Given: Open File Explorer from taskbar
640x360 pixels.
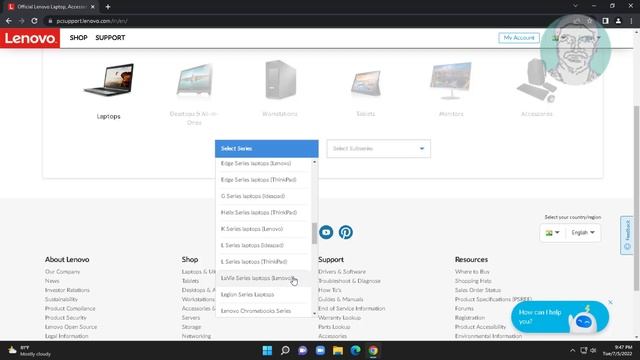Looking at the screenshot, I should click(x=338, y=351).
